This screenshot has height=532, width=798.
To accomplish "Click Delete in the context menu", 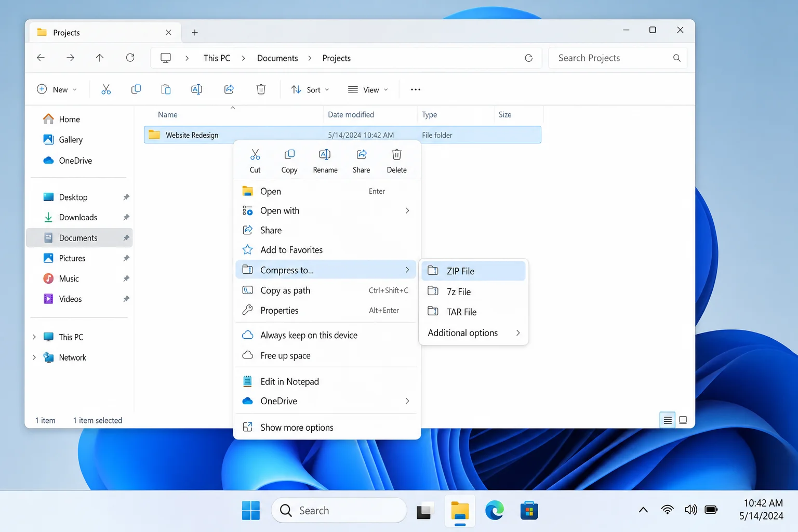I will click(x=397, y=161).
